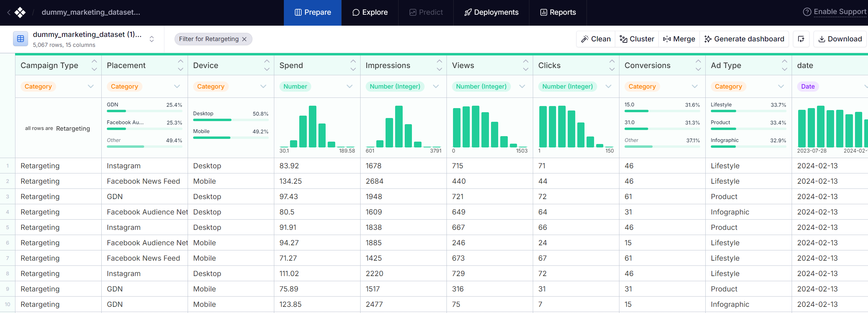Click the dataset table icon
This screenshot has height=313, width=868.
tap(21, 39)
